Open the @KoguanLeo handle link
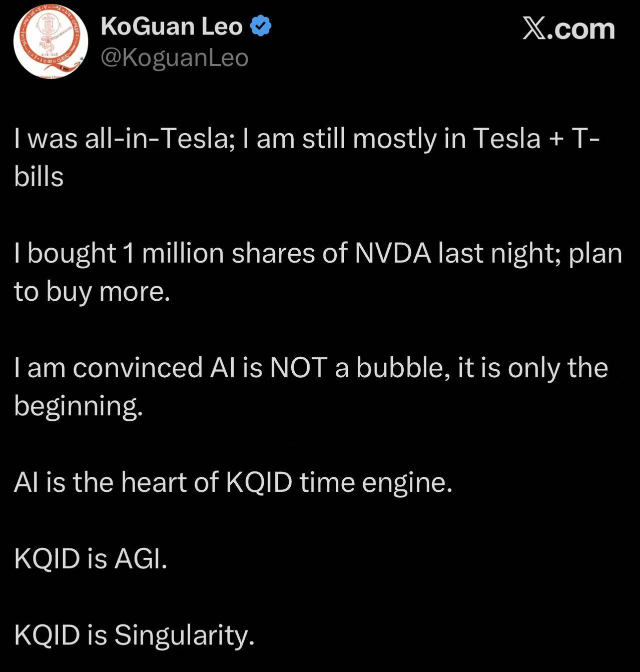The height and width of the screenshot is (672, 640). (x=175, y=58)
